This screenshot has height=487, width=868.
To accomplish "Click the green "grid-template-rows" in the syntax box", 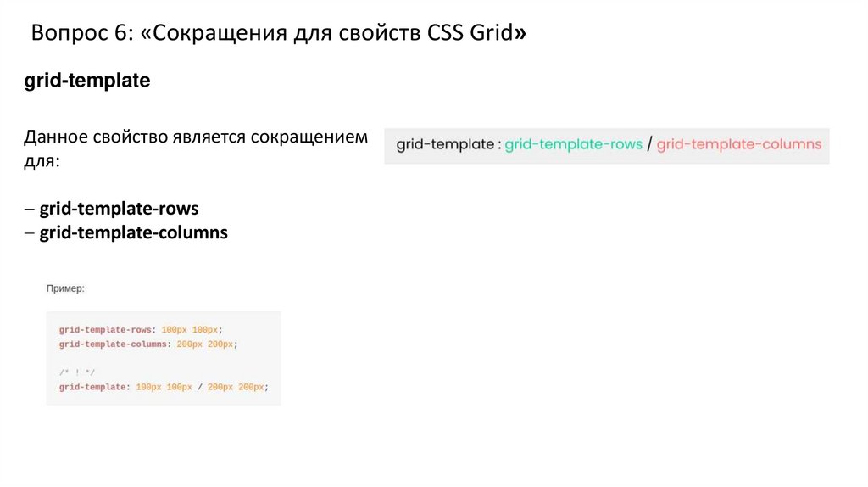I will coord(573,145).
